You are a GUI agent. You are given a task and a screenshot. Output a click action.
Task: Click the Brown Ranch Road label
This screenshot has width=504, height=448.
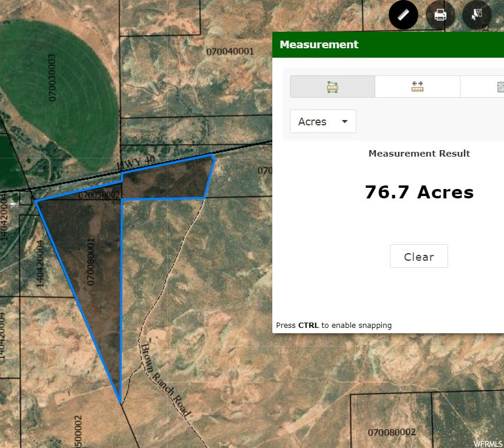165,380
